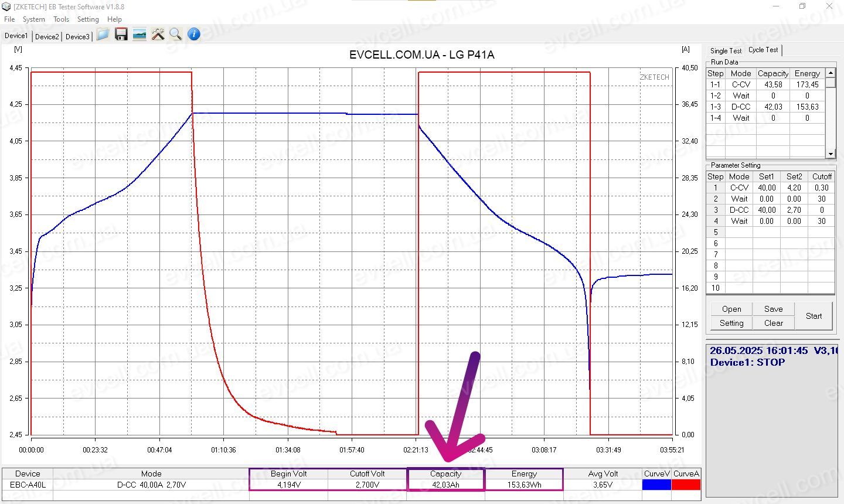Click step 1 Cutoff value 0,30
The height and width of the screenshot is (504, 844).
(822, 188)
